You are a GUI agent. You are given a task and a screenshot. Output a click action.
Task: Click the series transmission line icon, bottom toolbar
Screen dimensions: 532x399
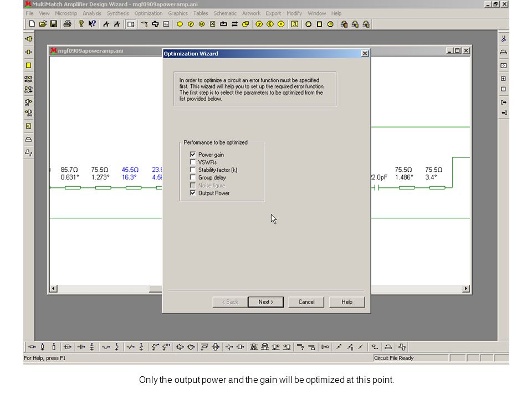point(32,347)
